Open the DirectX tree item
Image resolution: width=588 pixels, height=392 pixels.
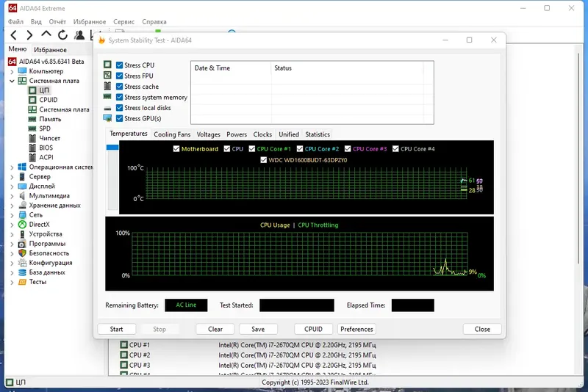[39, 225]
